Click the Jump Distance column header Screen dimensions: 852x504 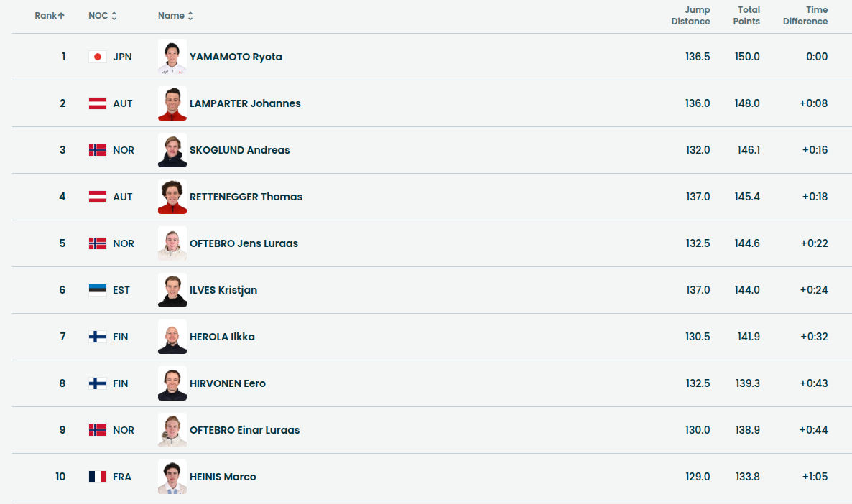[x=690, y=16]
